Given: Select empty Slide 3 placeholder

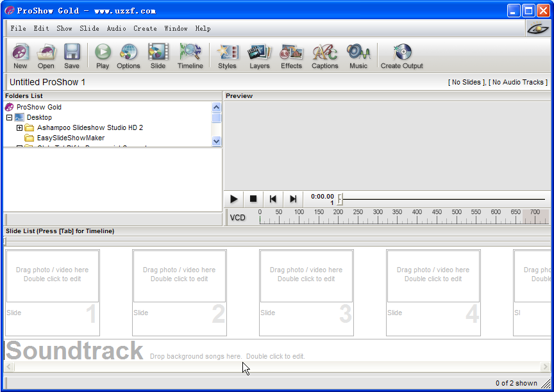Looking at the screenshot, I should (x=306, y=293).
